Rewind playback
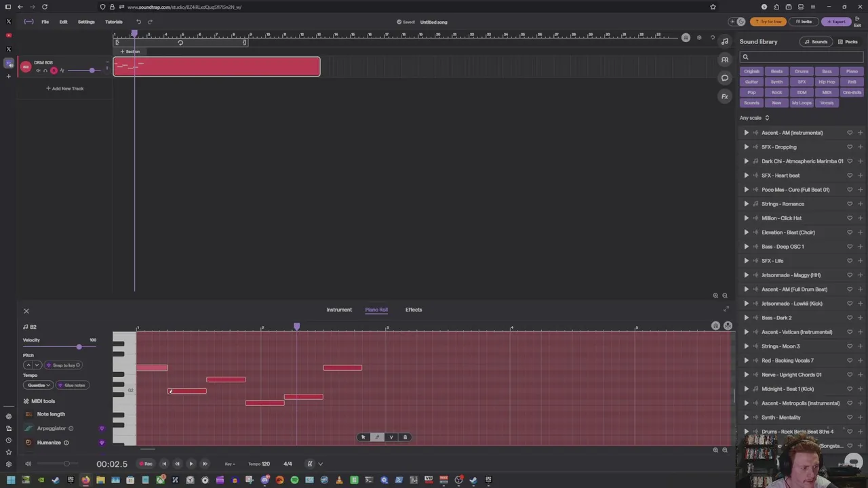 pos(178,464)
